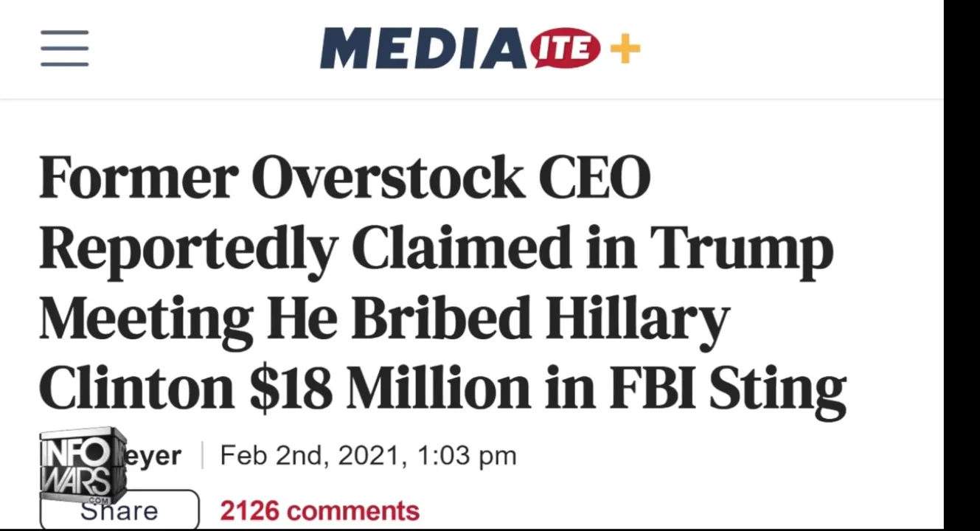Click the red ITE speech bubble
Viewport: 980px width, 531px height.
tap(565, 49)
